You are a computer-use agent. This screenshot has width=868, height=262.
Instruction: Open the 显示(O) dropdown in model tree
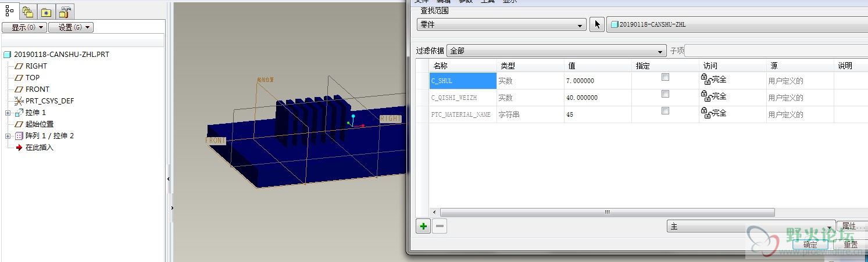(24, 27)
